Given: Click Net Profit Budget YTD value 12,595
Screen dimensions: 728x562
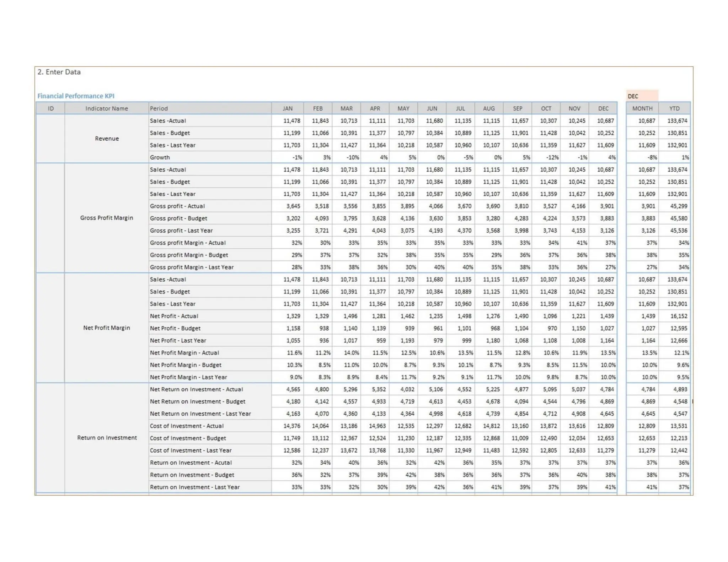Looking at the screenshot, I should point(674,328).
